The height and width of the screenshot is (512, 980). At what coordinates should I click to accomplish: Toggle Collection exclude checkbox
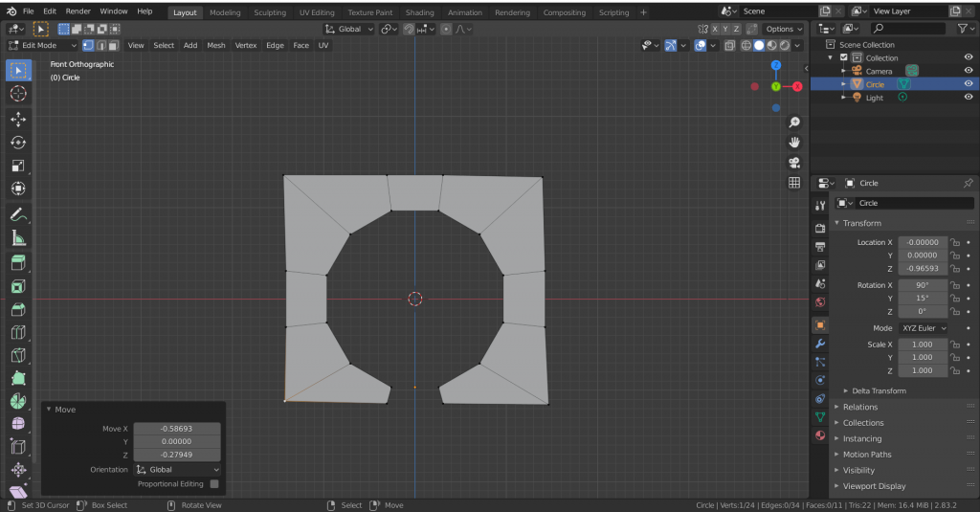(x=844, y=57)
